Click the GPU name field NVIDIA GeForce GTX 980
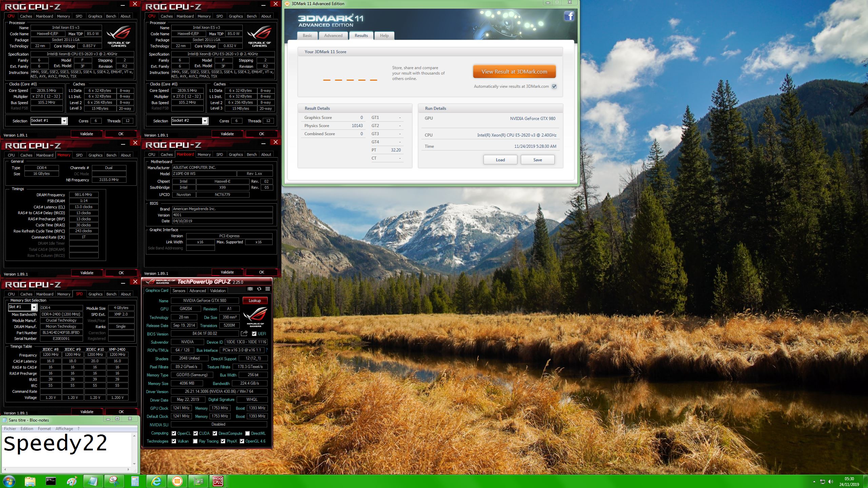 coord(205,301)
